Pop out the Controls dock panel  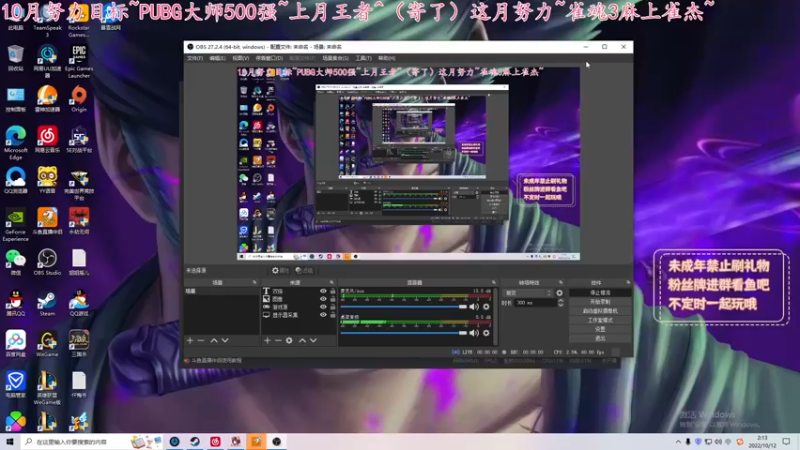628,283
